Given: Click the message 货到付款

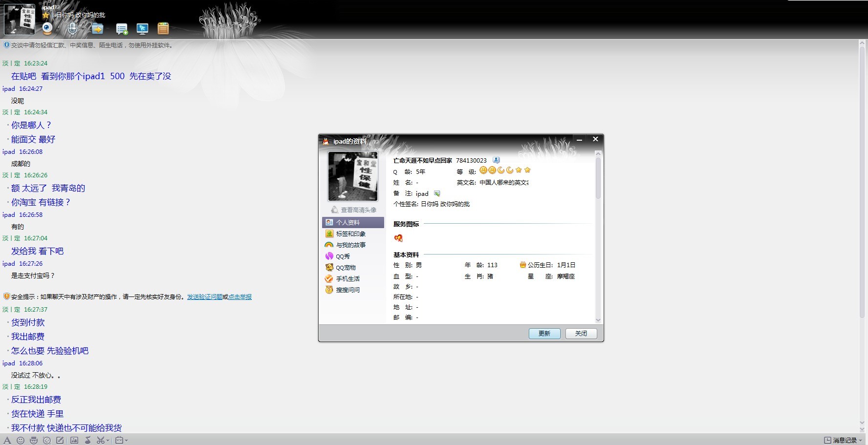Looking at the screenshot, I should click(28, 322).
